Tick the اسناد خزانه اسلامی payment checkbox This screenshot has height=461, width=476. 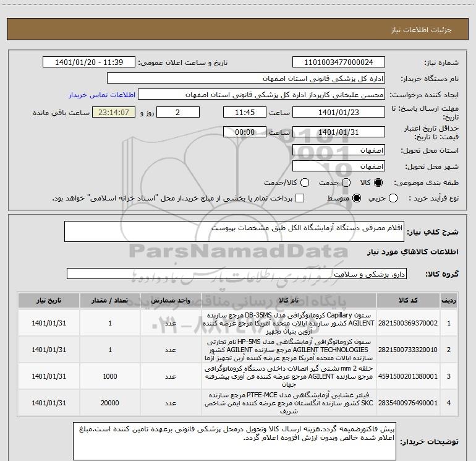300,198
